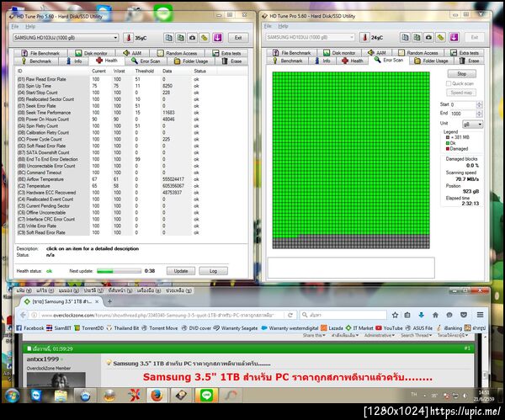Open Firefox downloads arrow
The height and width of the screenshot is (420, 505).
point(422,315)
